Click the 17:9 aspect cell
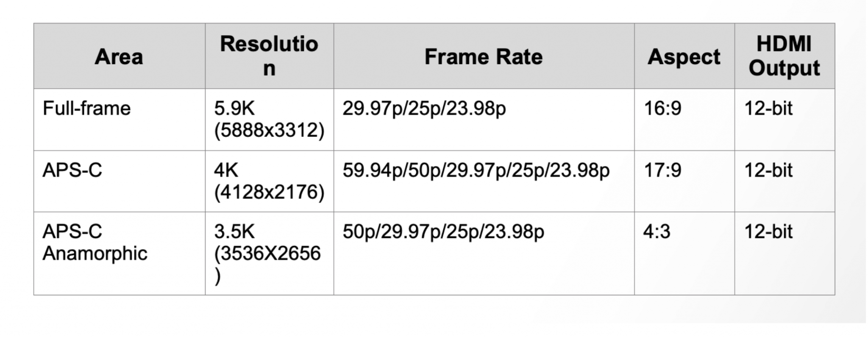Screen dimensions: 868x337 click(x=662, y=170)
